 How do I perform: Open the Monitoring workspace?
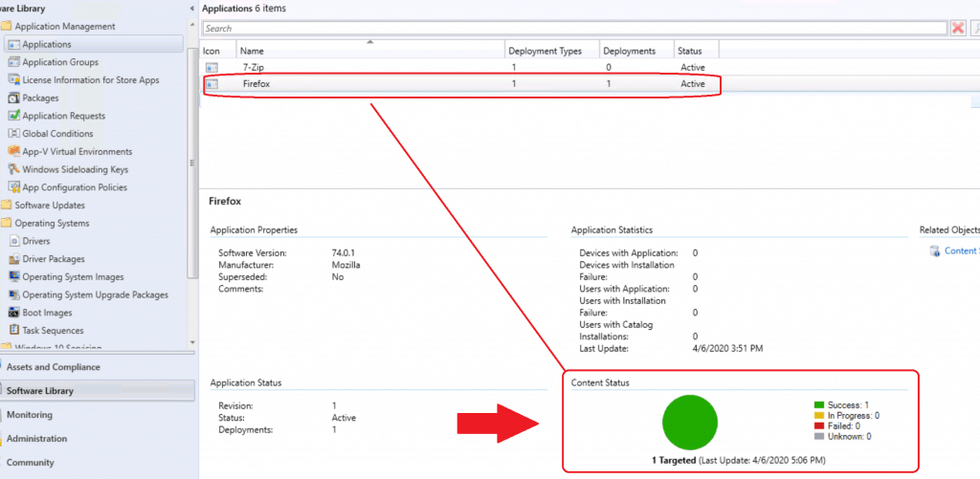coord(30,415)
